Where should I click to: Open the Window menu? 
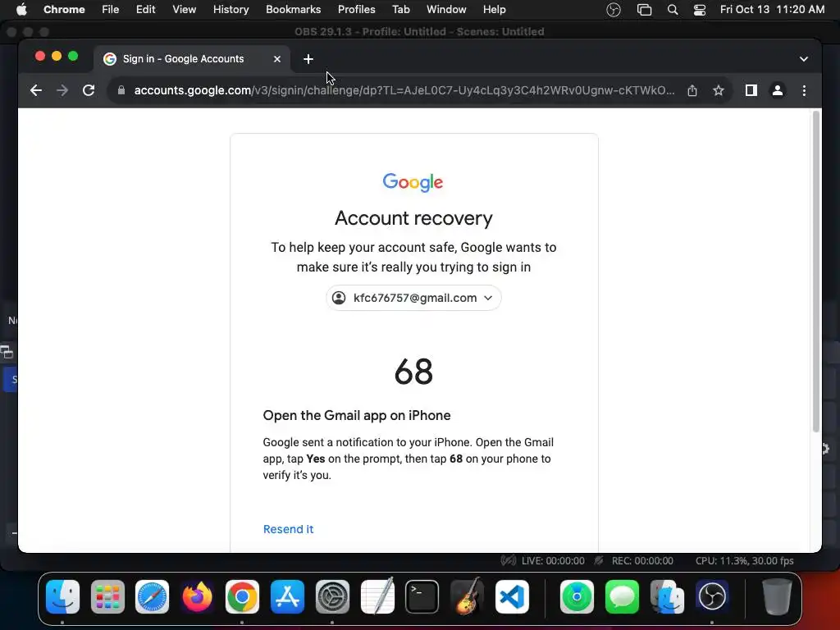[446, 10]
